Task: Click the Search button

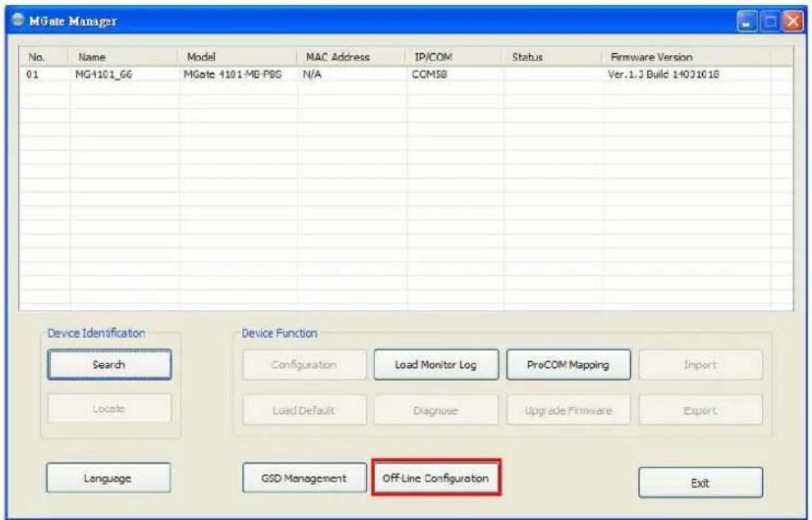Action: pos(109,365)
